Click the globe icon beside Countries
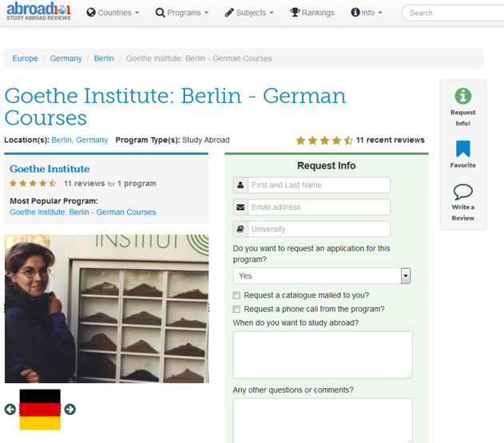Viewport: 504px width, 443px height. point(91,13)
